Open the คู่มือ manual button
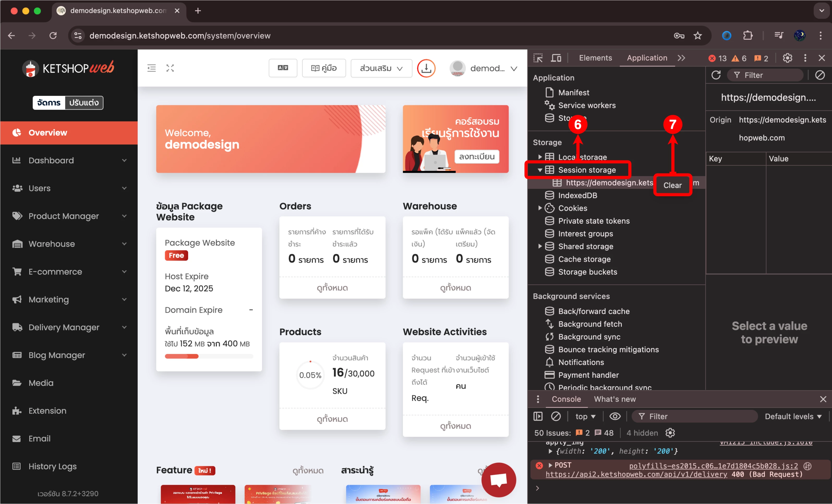 (x=324, y=68)
